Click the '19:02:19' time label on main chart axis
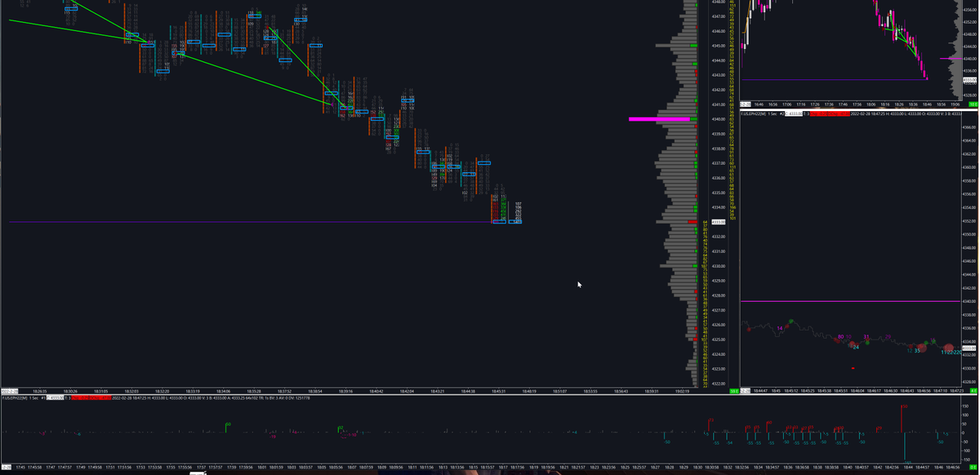 click(683, 391)
